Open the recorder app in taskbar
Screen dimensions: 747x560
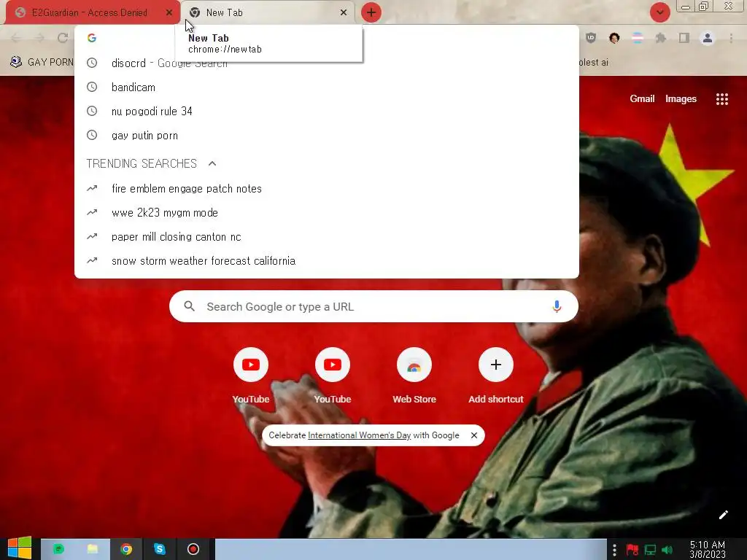193,550
